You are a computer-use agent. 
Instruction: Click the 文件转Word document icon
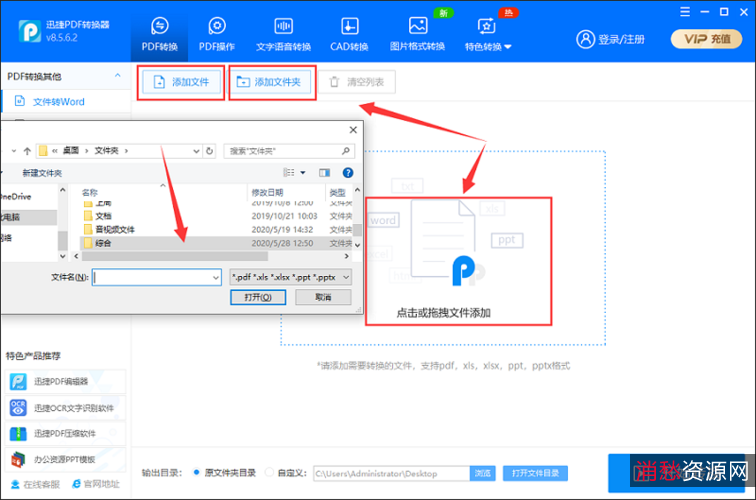coord(20,101)
